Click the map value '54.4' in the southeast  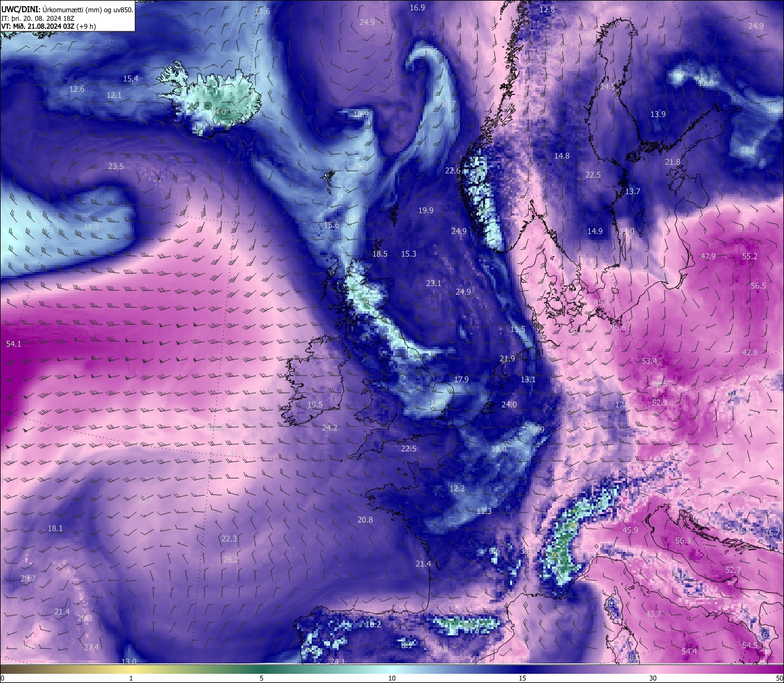[689, 652]
